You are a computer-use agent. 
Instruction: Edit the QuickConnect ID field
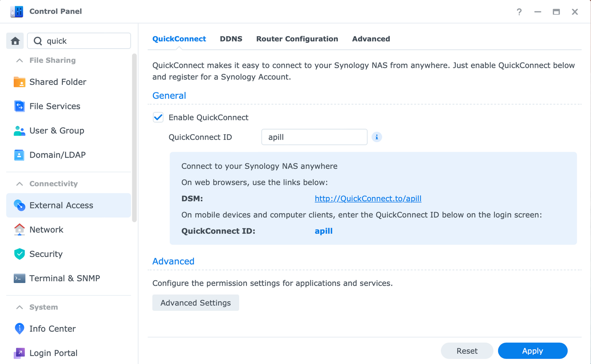tap(314, 137)
